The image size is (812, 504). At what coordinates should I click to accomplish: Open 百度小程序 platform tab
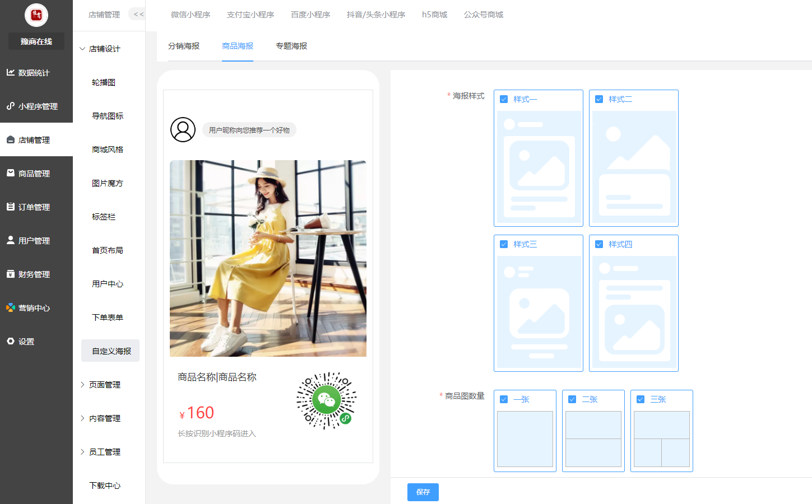(x=310, y=15)
